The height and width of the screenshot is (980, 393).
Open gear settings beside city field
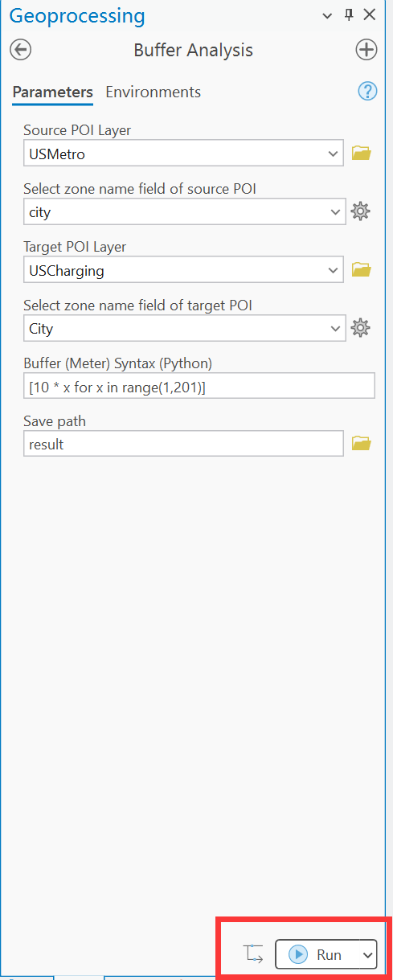point(361,212)
